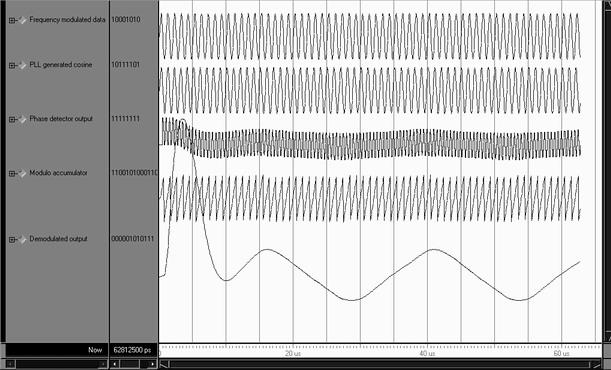This screenshot has width=611, height=370.
Task: Click the right arrow of values pane scrollbar
Action: pyautogui.click(x=153, y=364)
